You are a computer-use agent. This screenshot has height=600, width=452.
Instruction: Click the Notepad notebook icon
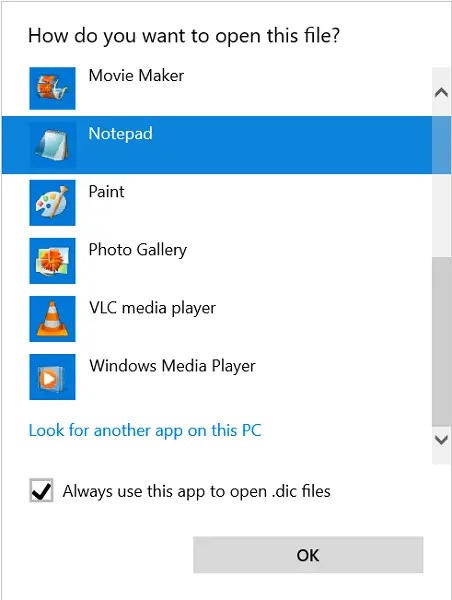[52, 145]
